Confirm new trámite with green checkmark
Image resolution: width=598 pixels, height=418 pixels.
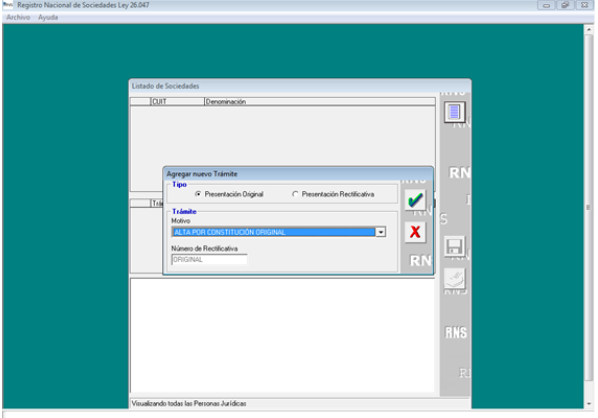pos(415,200)
